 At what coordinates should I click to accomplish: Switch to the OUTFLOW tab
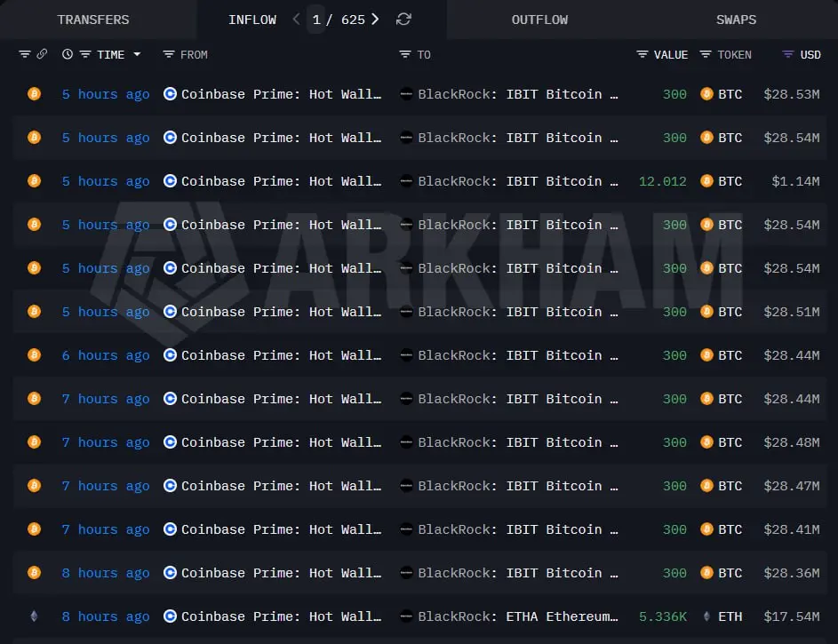coord(539,20)
